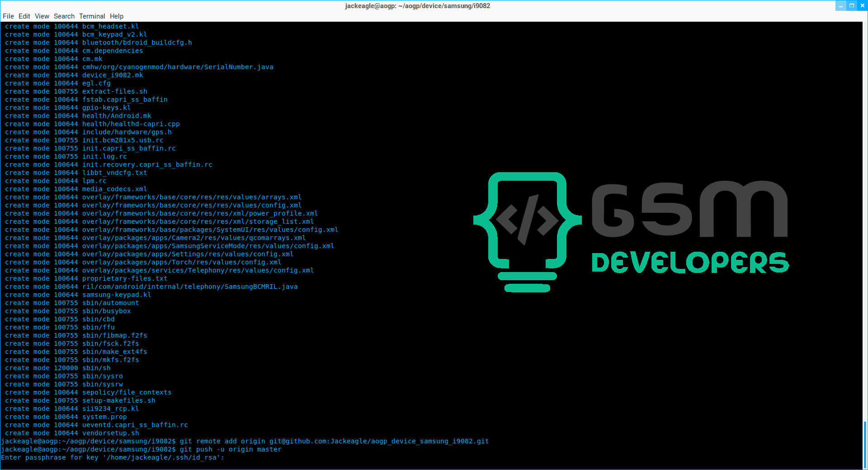Select the line with egl.cfg
The height and width of the screenshot is (470, 868).
coord(58,84)
